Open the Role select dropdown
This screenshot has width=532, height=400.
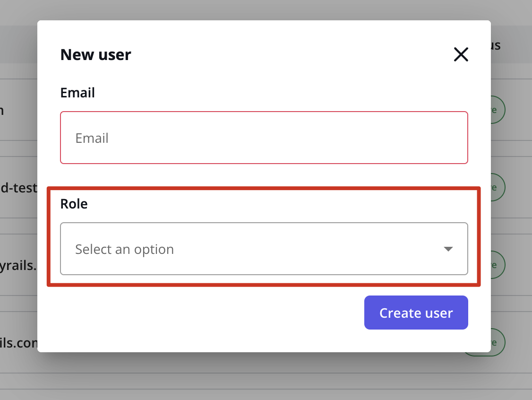pos(264,249)
